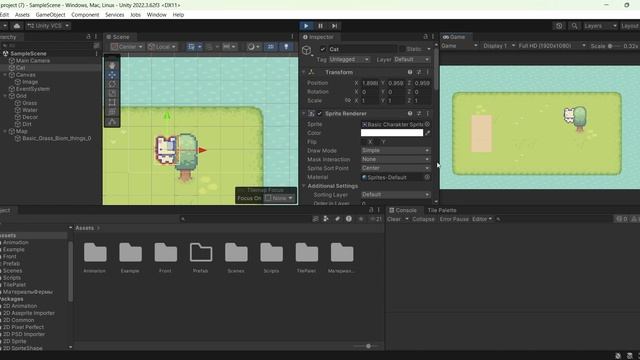The height and width of the screenshot is (360, 640).
Task: Open the Local handle rotation dropdown
Action: tap(162, 47)
